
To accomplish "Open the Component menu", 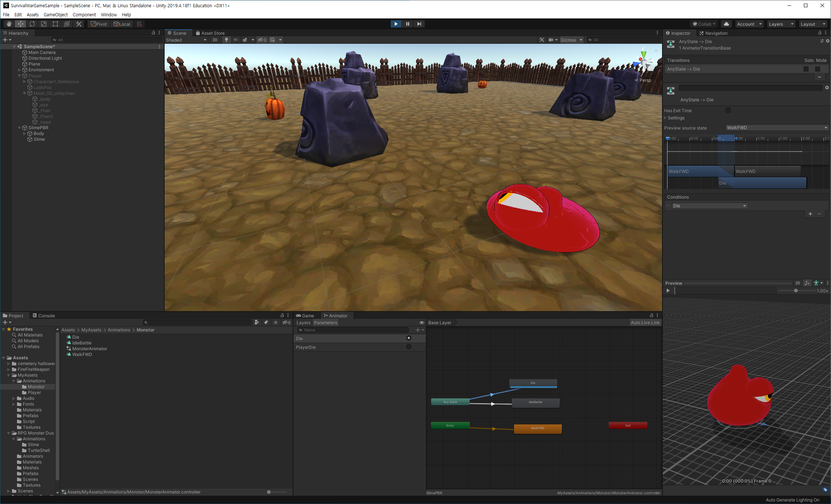I will (x=84, y=14).
